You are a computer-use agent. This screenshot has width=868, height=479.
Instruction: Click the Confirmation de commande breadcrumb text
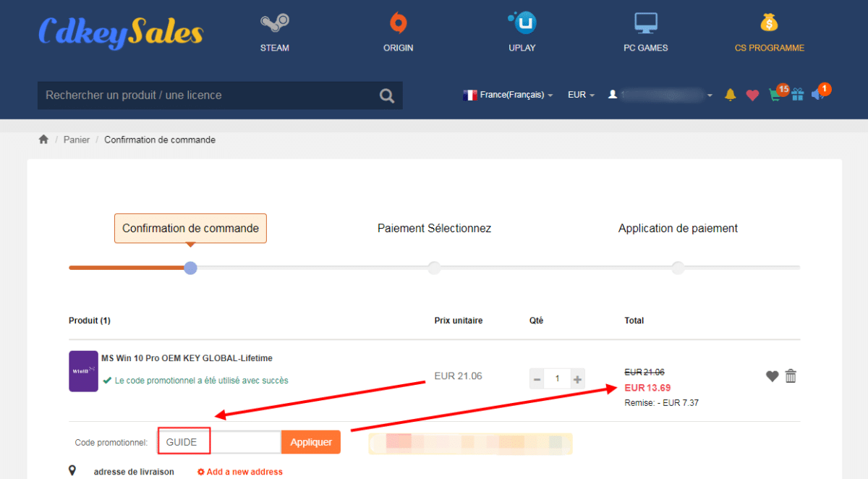point(160,140)
